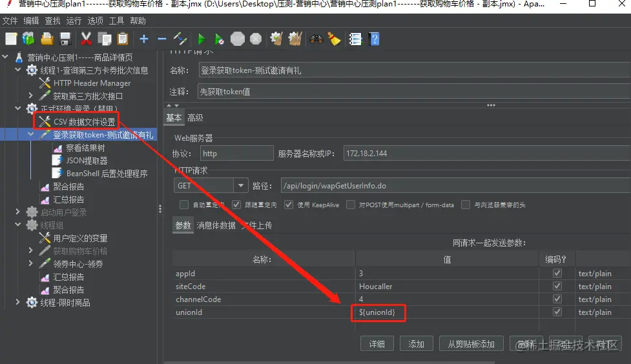Click the 协议 field containing http
Screen dimensions: 631x364
click(x=236, y=153)
